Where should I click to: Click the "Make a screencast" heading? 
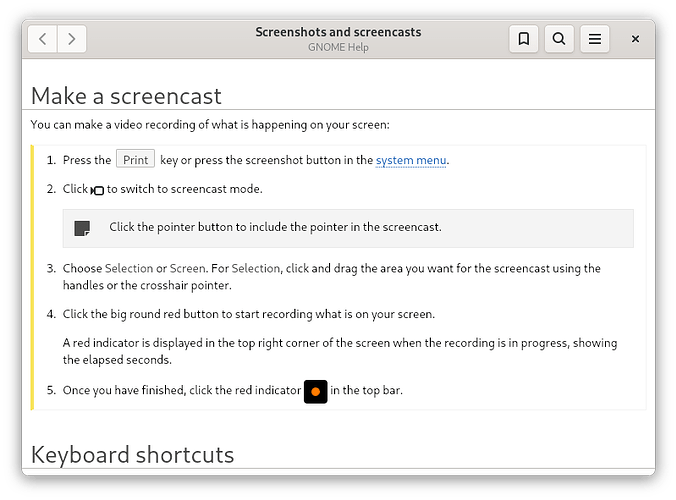pos(126,96)
